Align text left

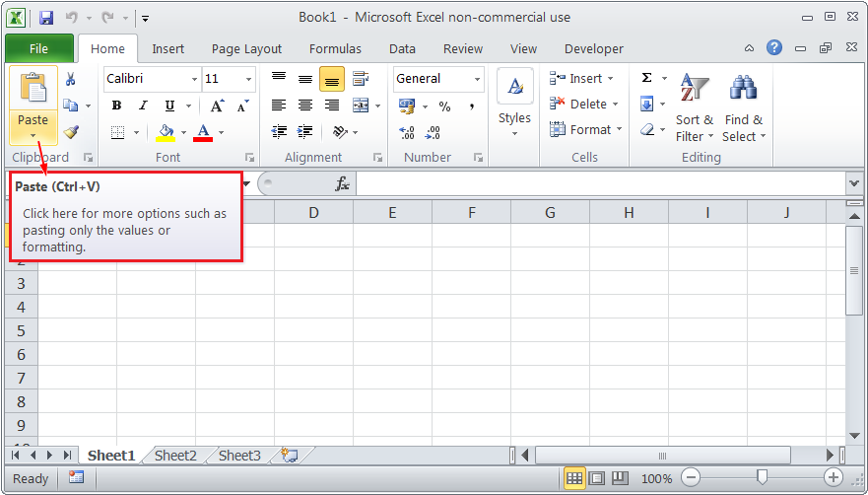point(279,105)
